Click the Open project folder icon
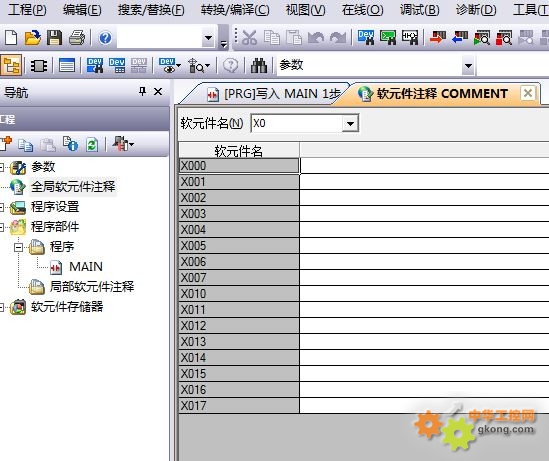This screenshot has height=461, width=549. click(x=33, y=37)
